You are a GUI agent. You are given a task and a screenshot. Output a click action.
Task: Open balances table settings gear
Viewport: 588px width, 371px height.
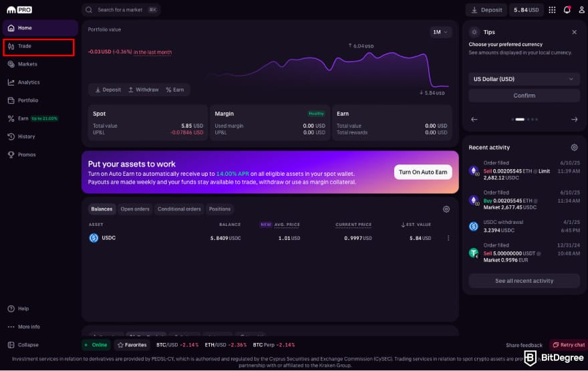coord(446,209)
